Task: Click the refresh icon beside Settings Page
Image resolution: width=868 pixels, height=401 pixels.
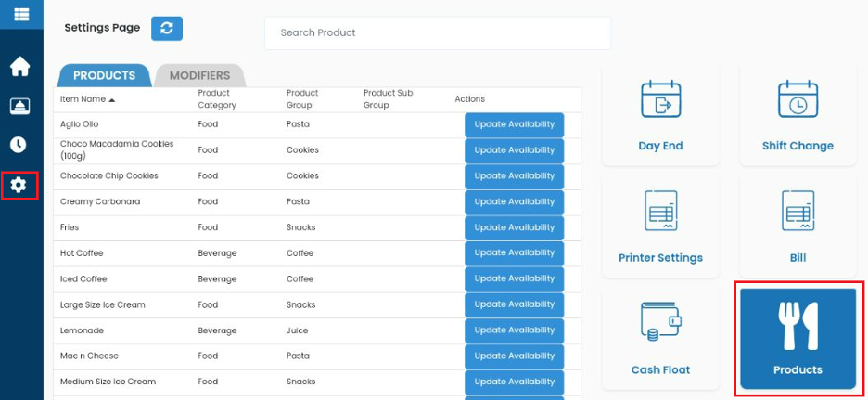Action: (167, 28)
